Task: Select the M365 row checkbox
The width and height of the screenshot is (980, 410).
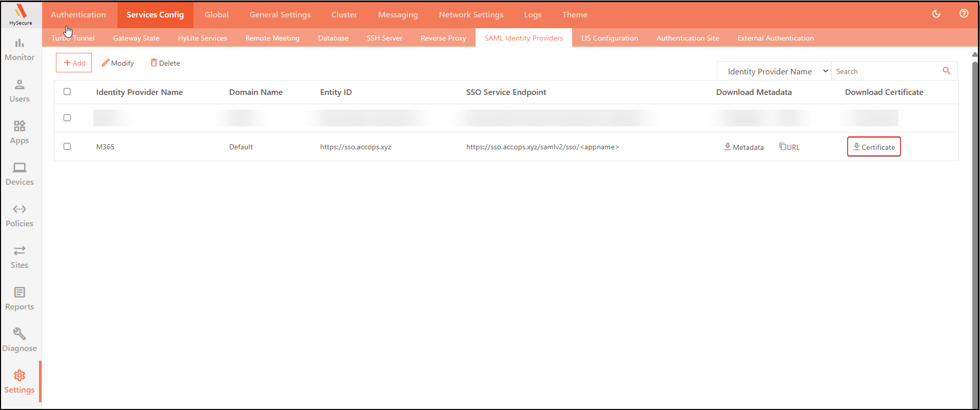Action: [x=67, y=147]
